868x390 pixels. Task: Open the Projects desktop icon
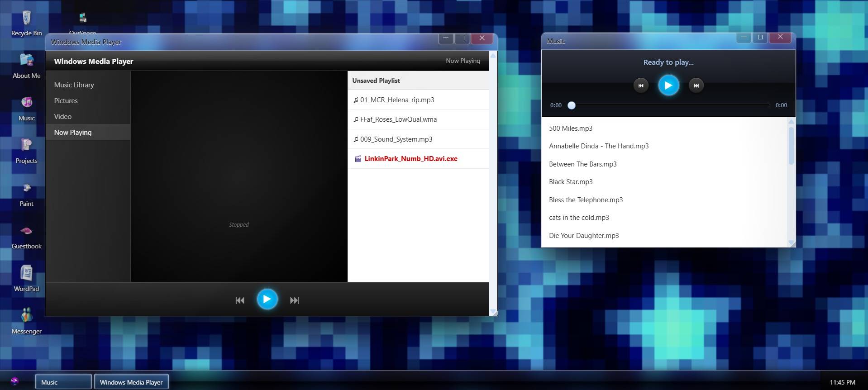(x=26, y=151)
